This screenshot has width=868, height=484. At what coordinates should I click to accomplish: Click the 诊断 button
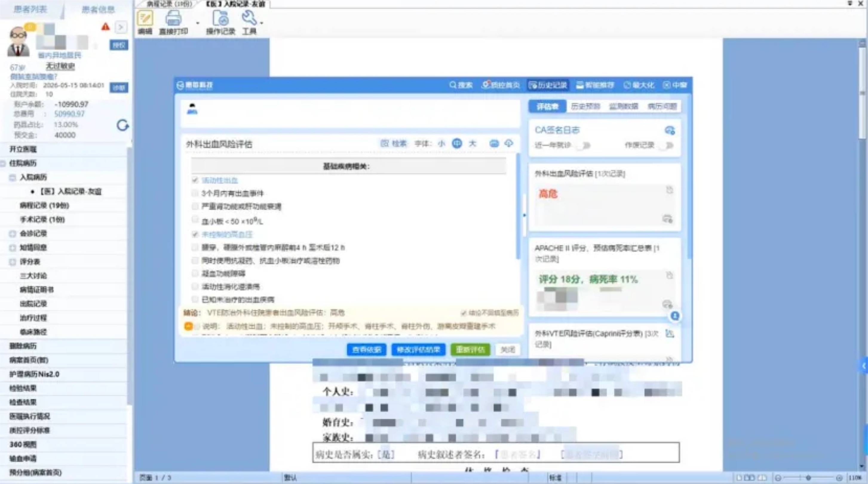point(119,88)
